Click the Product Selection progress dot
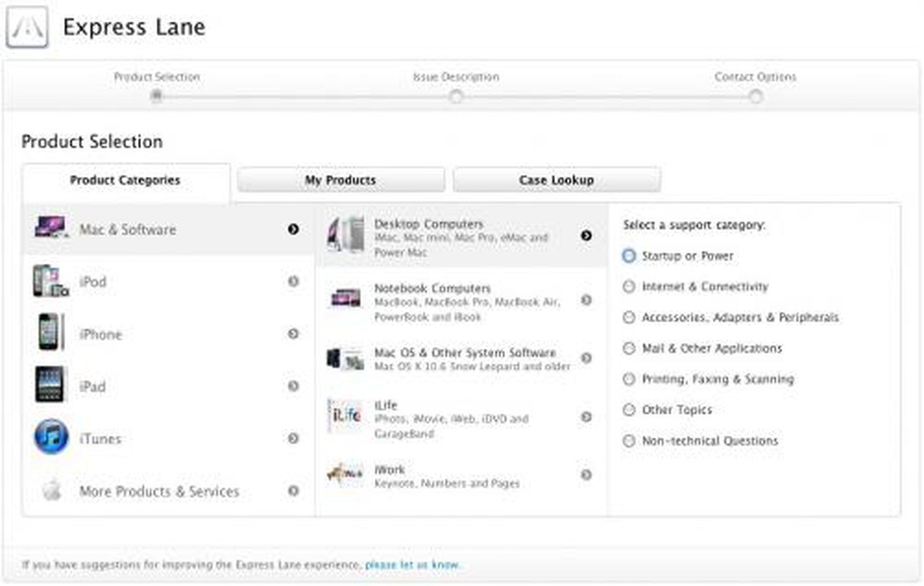 156,96
